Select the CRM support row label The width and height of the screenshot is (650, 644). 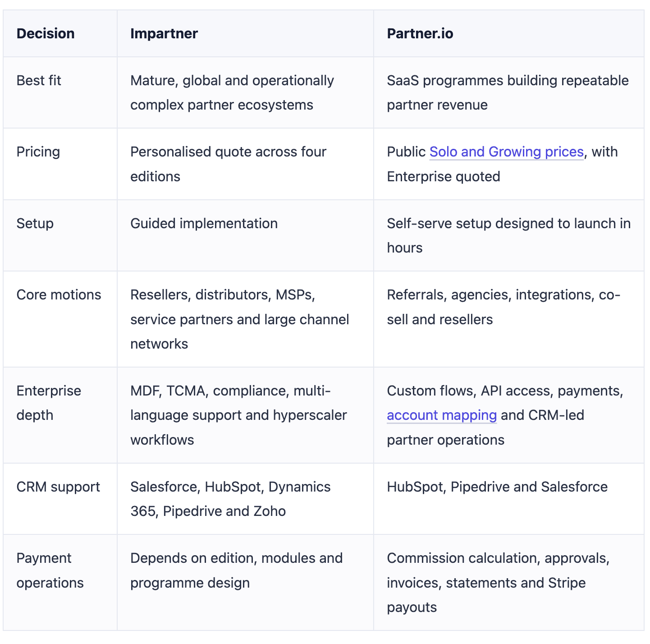59,487
